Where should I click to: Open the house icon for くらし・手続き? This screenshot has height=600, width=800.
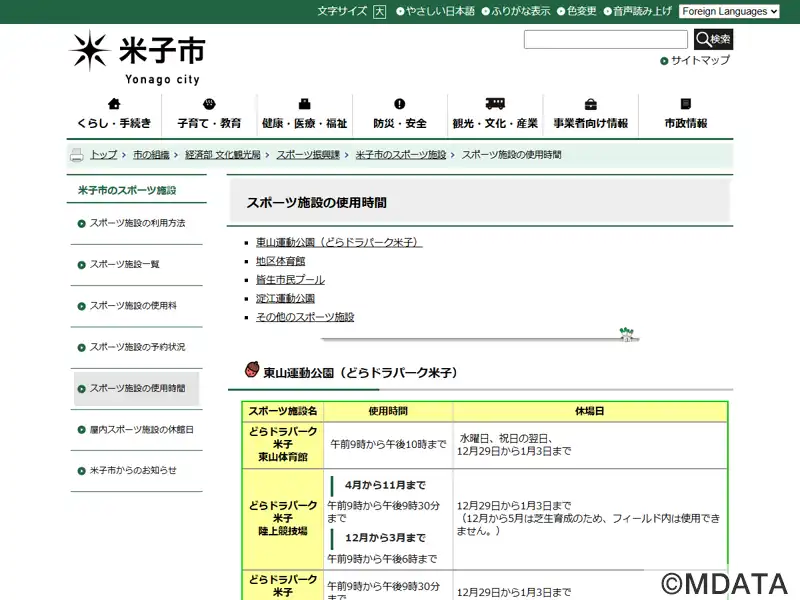(114, 104)
